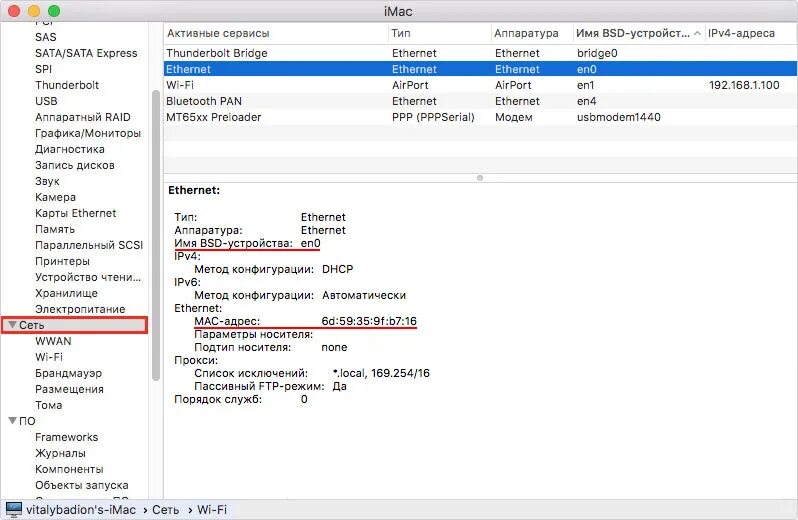The image size is (798, 520).
Task: Click the Автоматически IPv6 value
Action: coord(364,295)
